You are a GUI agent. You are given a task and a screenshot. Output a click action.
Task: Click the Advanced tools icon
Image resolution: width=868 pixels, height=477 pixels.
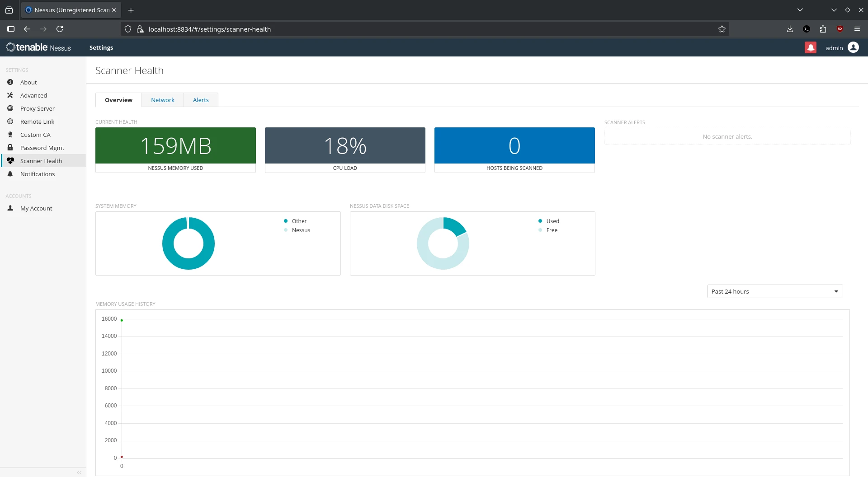pyautogui.click(x=10, y=95)
